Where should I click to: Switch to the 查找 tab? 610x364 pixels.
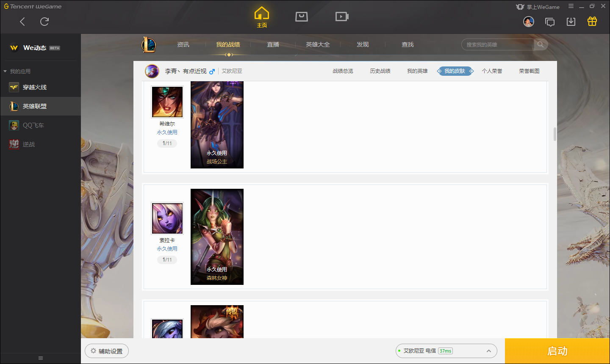point(408,44)
